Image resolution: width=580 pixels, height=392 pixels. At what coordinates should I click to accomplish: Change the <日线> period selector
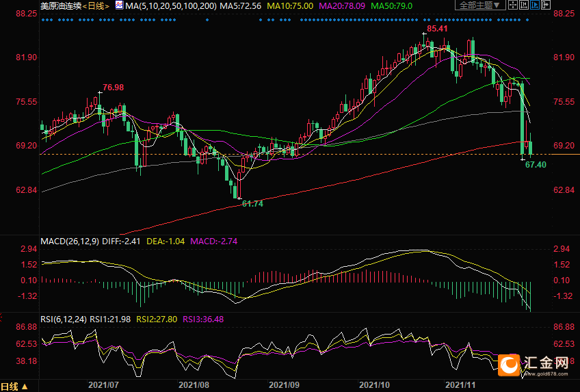(x=96, y=6)
